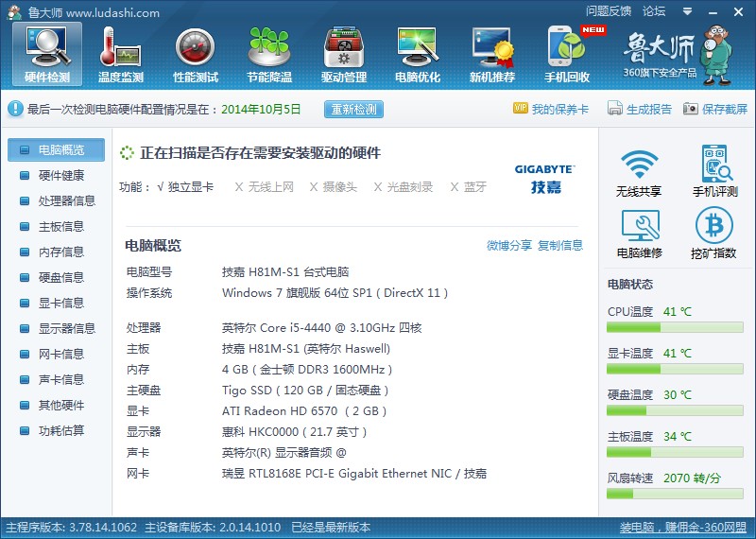The height and width of the screenshot is (539, 756).
Task: Open 我的保养卡 link
Action: pyautogui.click(x=560, y=109)
